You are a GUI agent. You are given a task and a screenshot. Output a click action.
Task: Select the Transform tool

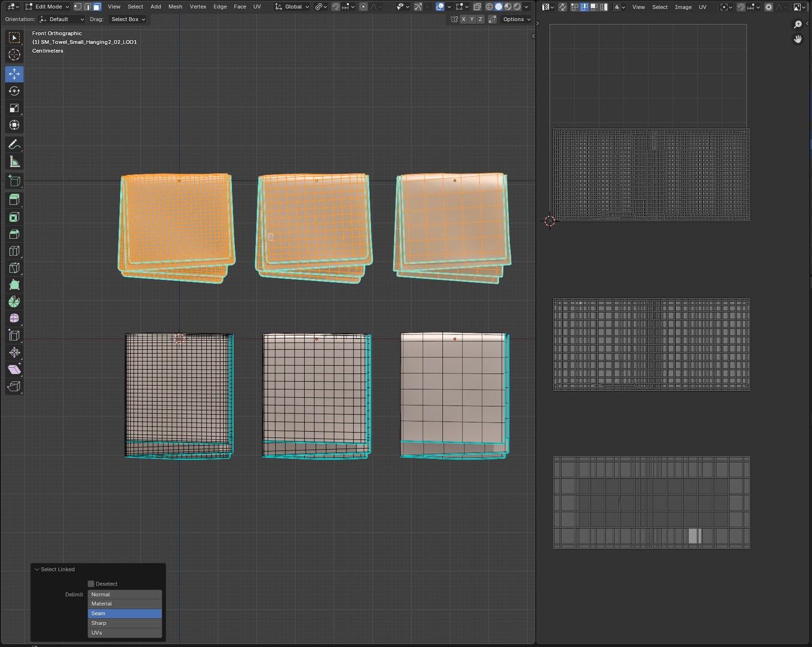point(14,125)
